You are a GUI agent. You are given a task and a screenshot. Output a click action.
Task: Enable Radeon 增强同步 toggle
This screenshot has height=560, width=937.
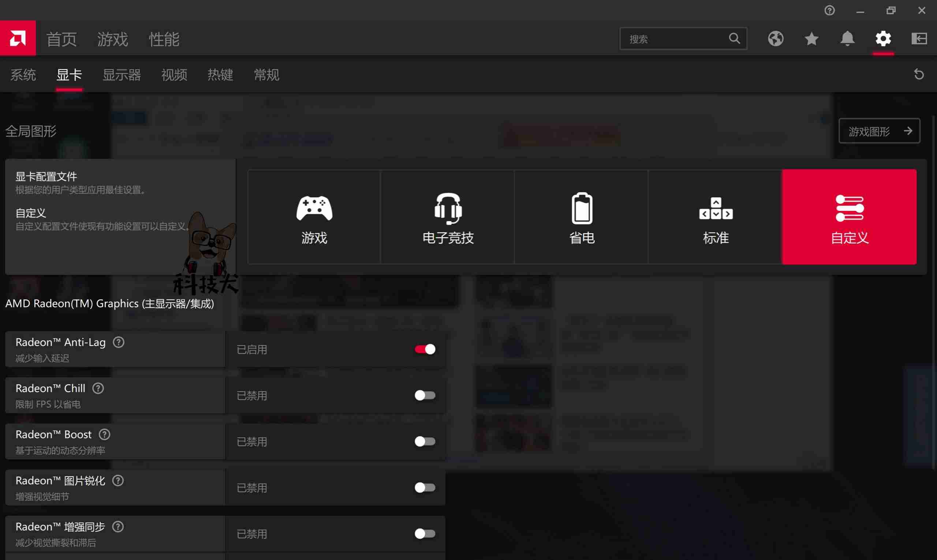tap(425, 534)
